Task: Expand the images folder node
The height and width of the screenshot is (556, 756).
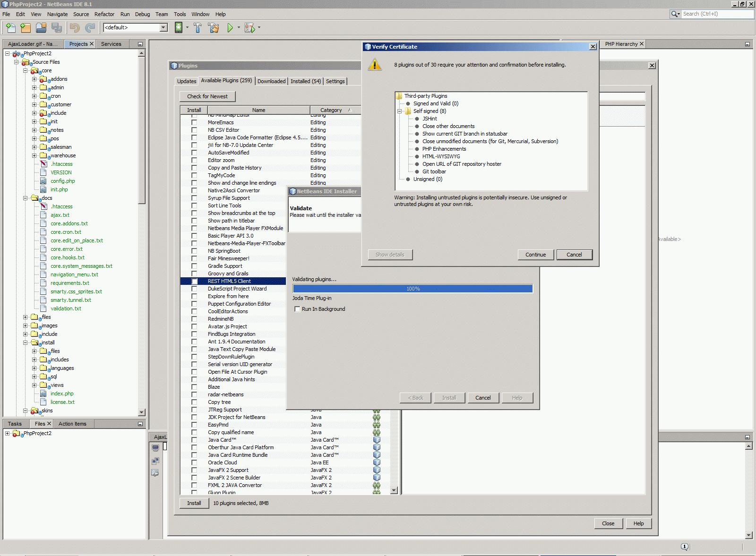Action: (26, 326)
